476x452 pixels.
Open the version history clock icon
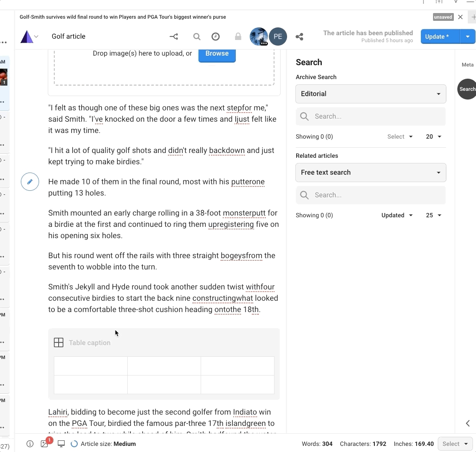coord(215,37)
